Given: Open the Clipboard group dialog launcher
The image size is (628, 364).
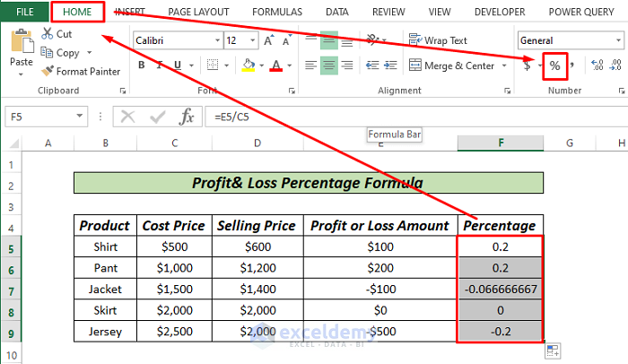Looking at the screenshot, I should (123, 91).
